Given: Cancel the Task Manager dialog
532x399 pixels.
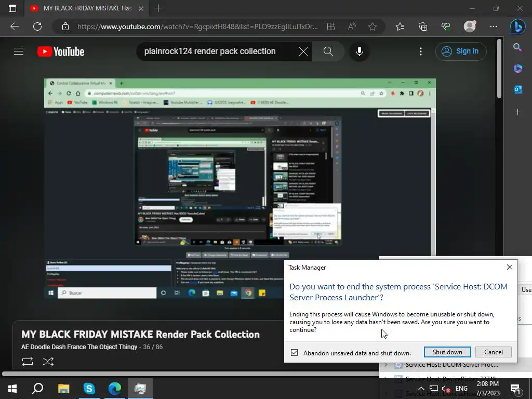Looking at the screenshot, I should click(494, 352).
